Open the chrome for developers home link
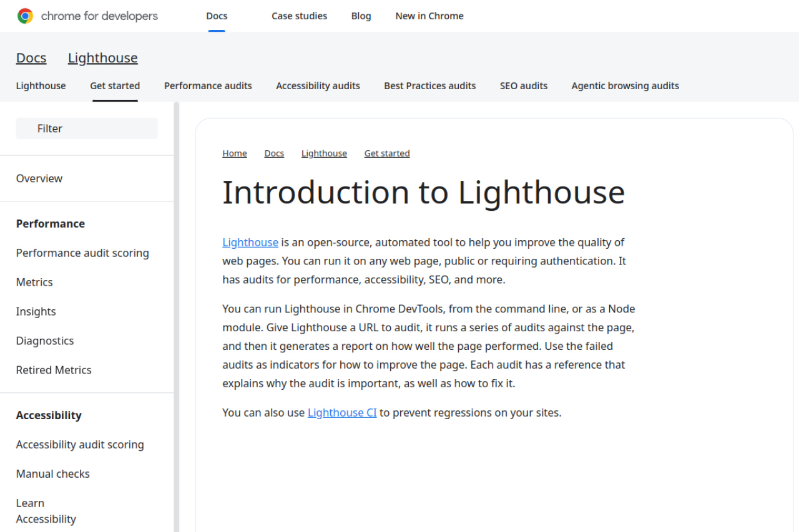 (x=87, y=16)
